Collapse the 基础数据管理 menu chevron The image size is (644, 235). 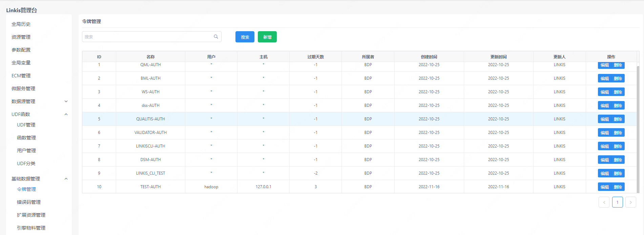point(66,179)
